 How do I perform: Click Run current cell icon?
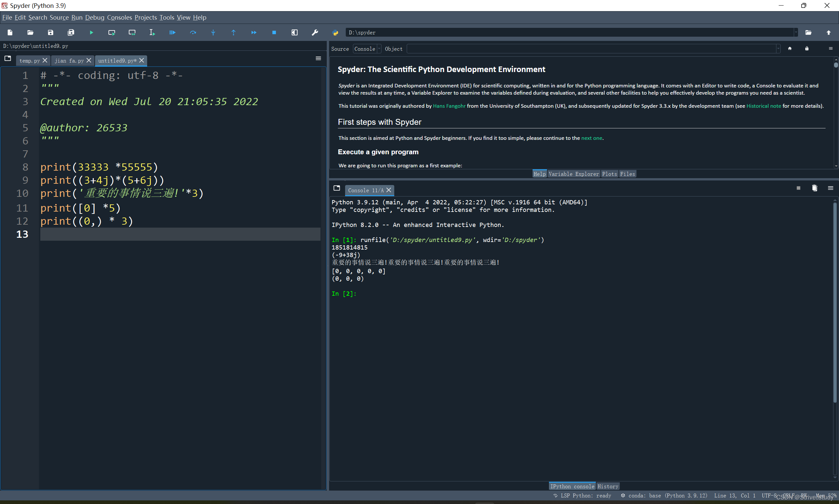[x=111, y=33]
